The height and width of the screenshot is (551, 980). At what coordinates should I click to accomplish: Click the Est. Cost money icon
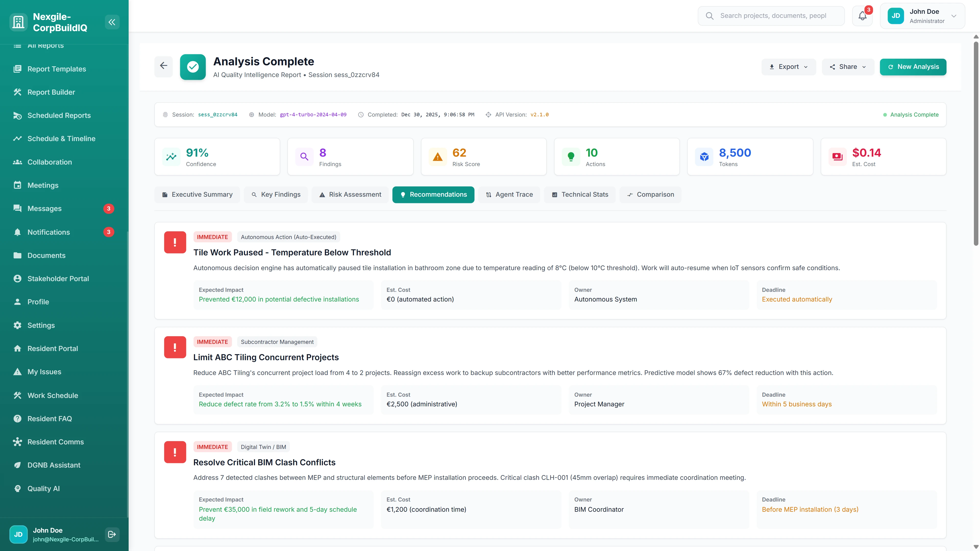click(837, 157)
